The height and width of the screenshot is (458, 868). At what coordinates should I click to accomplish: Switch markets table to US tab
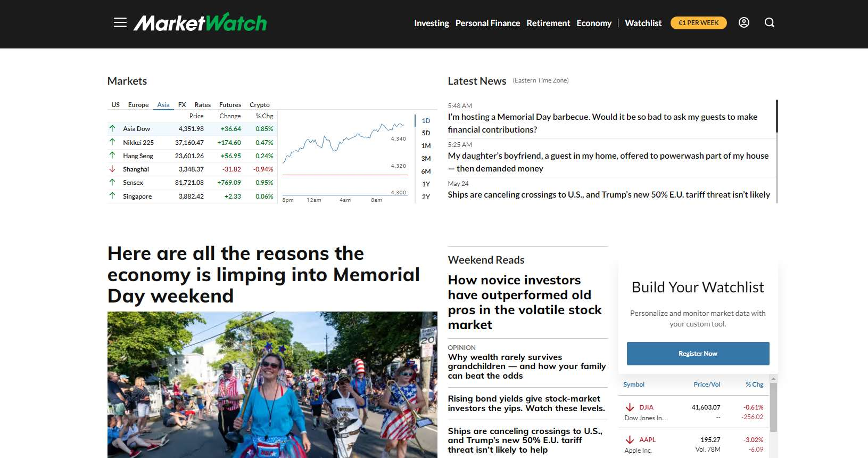pos(115,105)
